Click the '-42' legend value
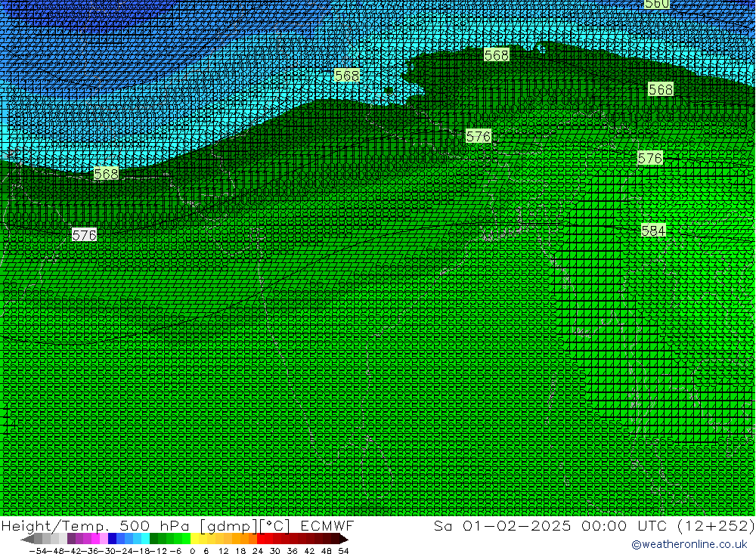 point(73,551)
